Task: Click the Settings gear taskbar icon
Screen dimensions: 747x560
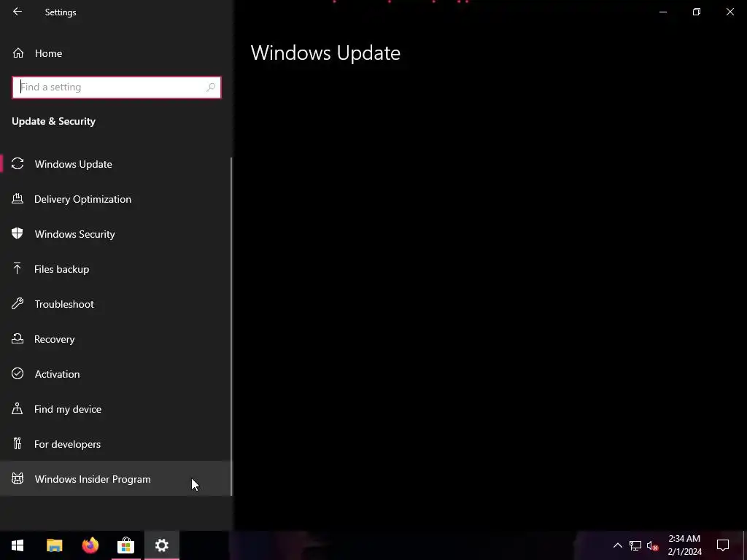Action: click(161, 545)
